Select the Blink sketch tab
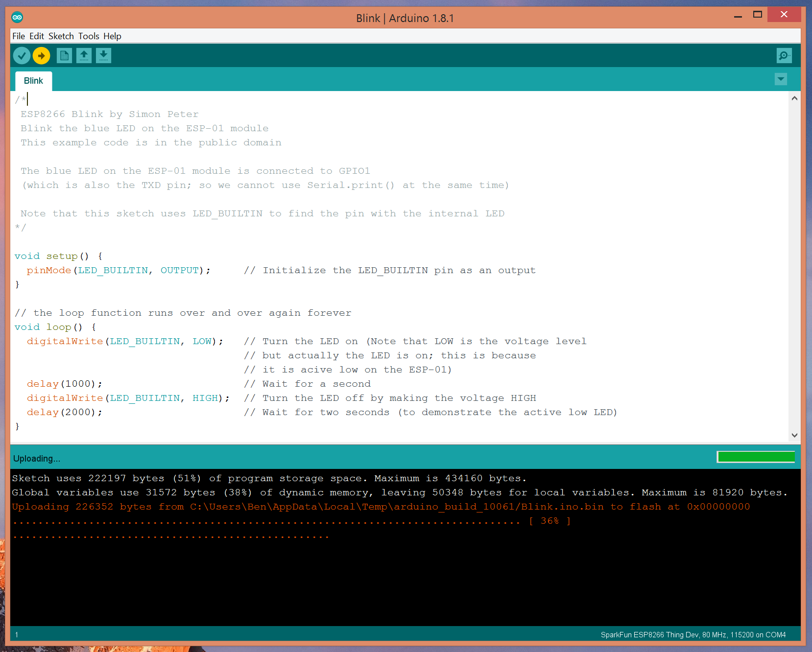Image resolution: width=812 pixels, height=652 pixels. [x=33, y=81]
